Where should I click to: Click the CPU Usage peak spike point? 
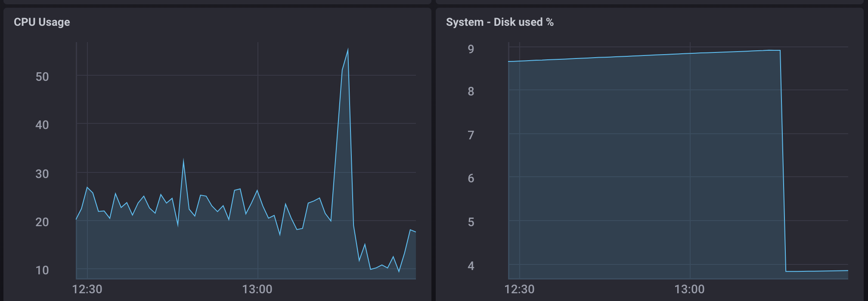pos(347,49)
